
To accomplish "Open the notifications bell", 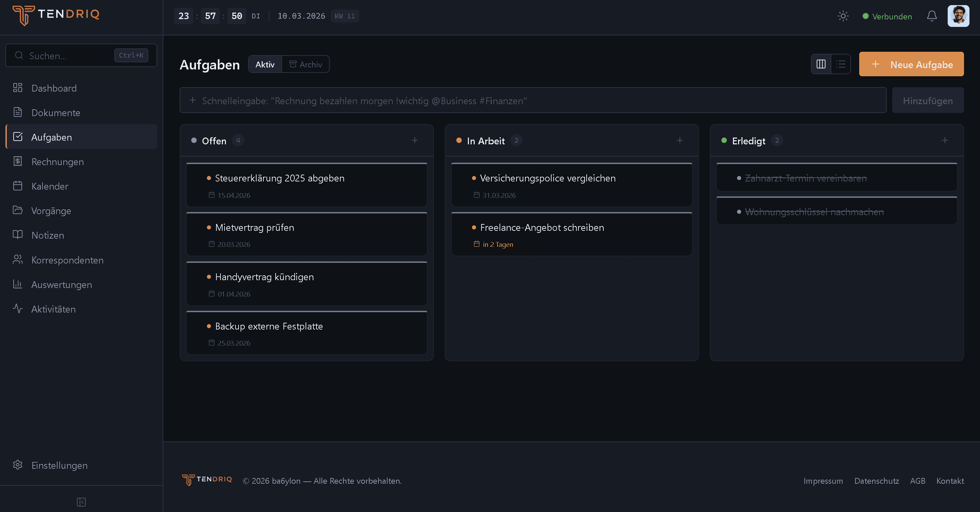I will tap(932, 16).
